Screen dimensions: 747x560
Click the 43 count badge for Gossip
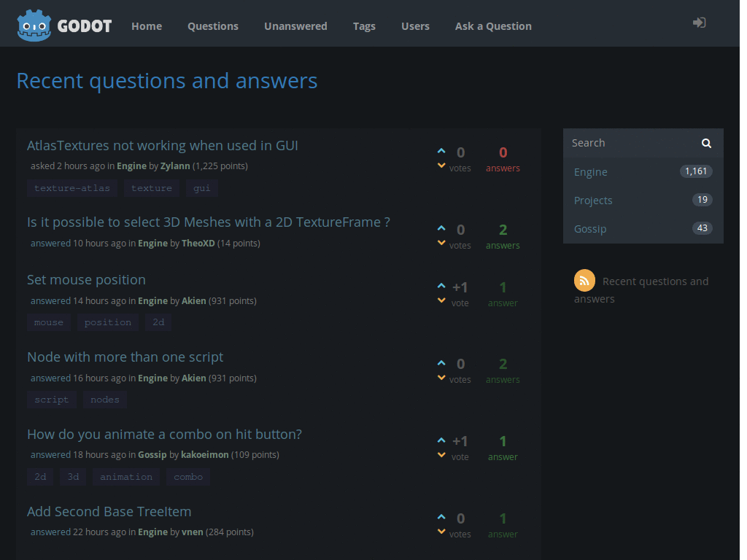703,228
